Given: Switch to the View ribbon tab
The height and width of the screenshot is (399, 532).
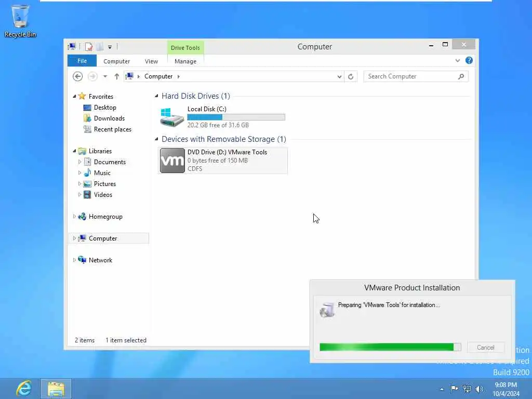Looking at the screenshot, I should point(151,61).
